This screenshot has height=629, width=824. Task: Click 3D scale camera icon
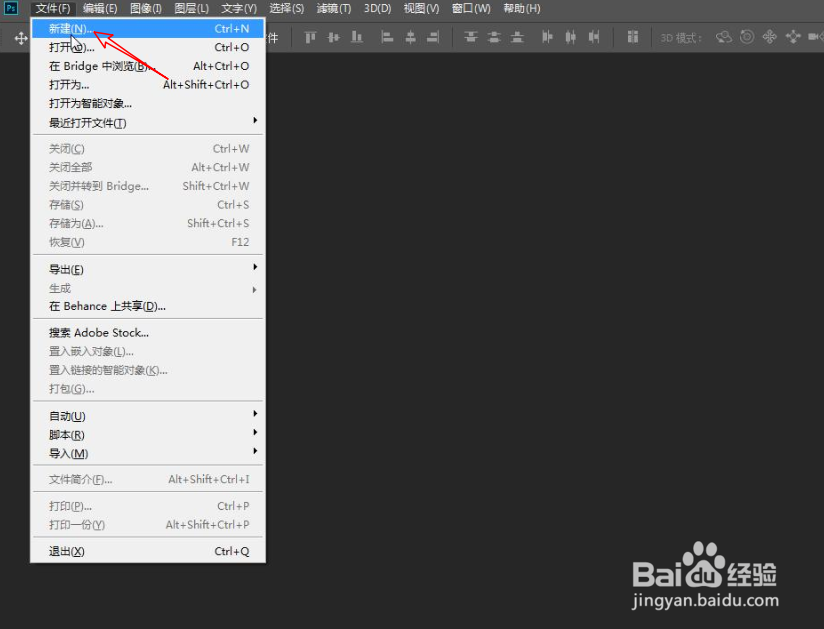point(816,37)
